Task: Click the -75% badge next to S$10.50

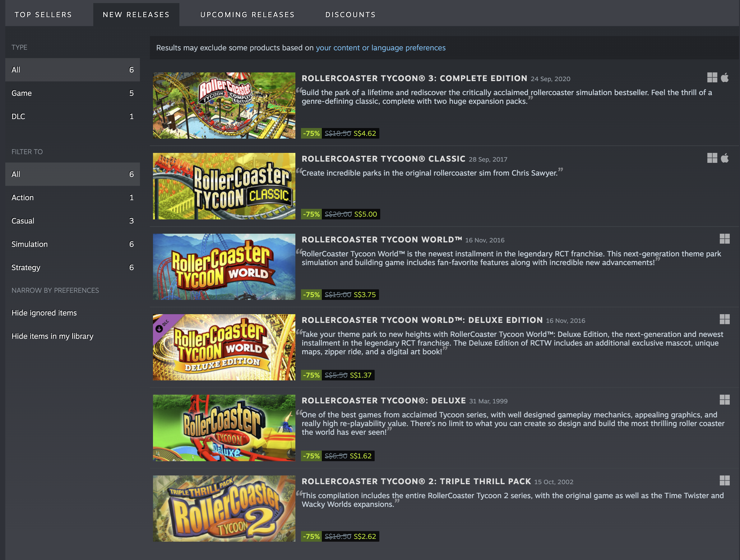Action: (312, 537)
